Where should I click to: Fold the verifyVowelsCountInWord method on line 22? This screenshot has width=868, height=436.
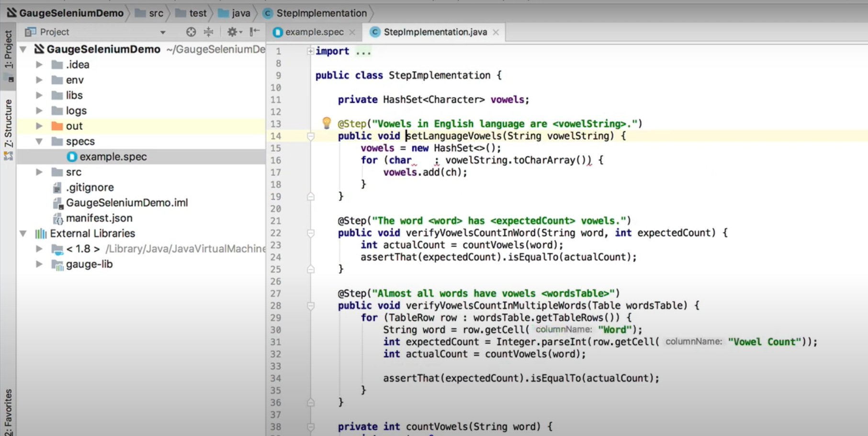pos(311,233)
